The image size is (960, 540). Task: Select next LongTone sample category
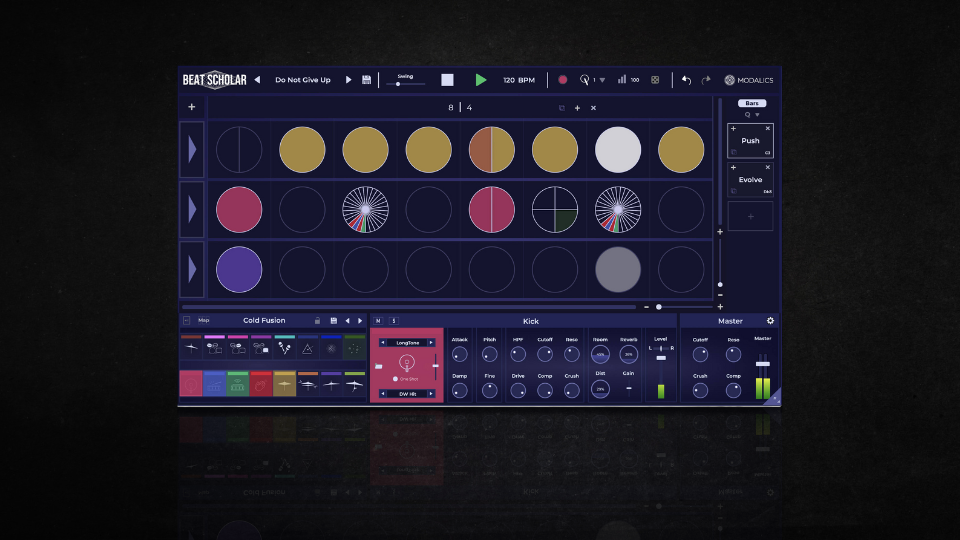431,343
